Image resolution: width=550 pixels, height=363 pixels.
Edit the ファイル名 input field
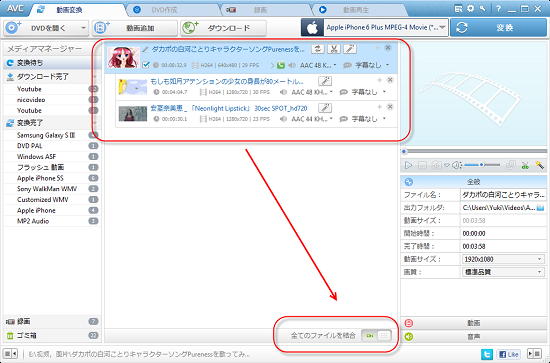coord(503,195)
